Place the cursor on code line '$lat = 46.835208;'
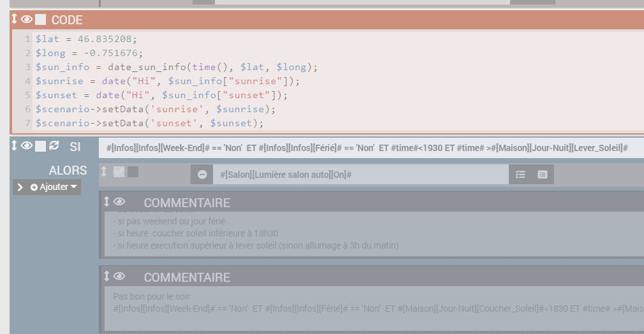Screen dimensions: 644x334 pyautogui.click(x=86, y=39)
